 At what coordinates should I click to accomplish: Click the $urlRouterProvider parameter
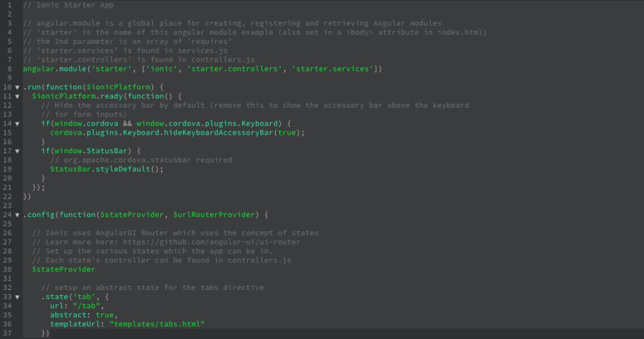pos(214,215)
